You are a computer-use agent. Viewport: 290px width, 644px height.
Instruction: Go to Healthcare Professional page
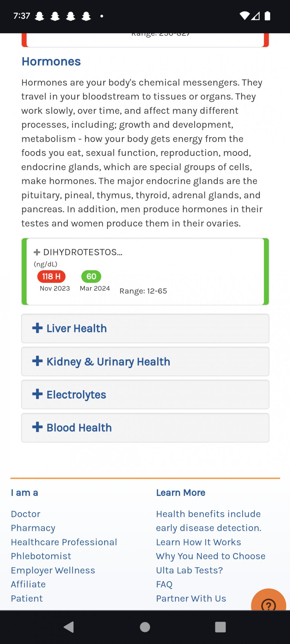click(64, 542)
